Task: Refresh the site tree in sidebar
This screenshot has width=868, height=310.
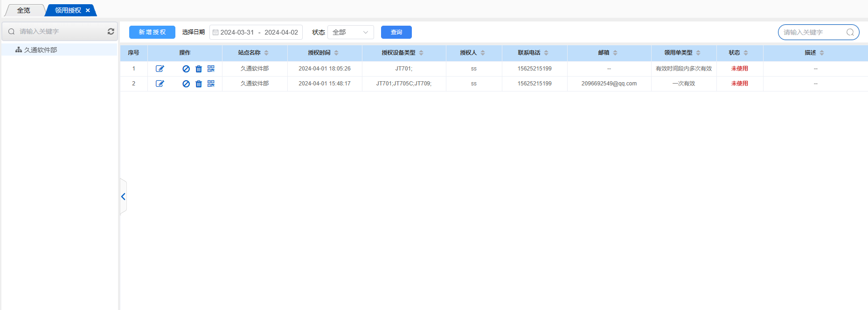Action: [111, 31]
